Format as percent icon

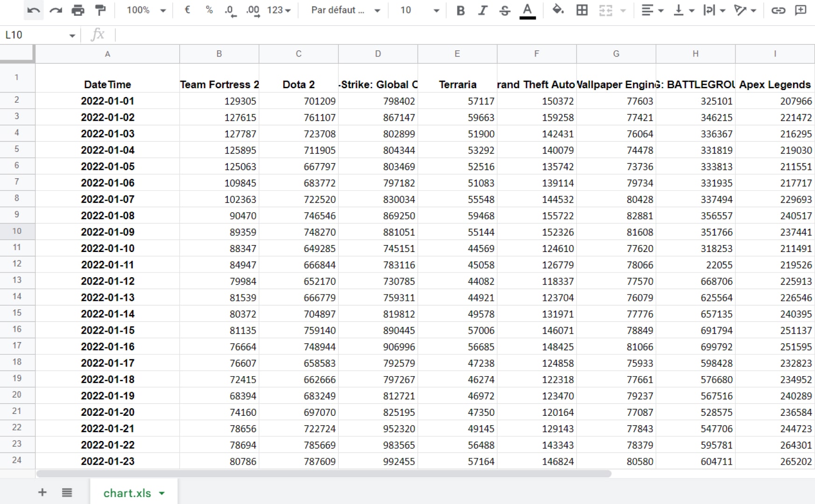click(209, 10)
